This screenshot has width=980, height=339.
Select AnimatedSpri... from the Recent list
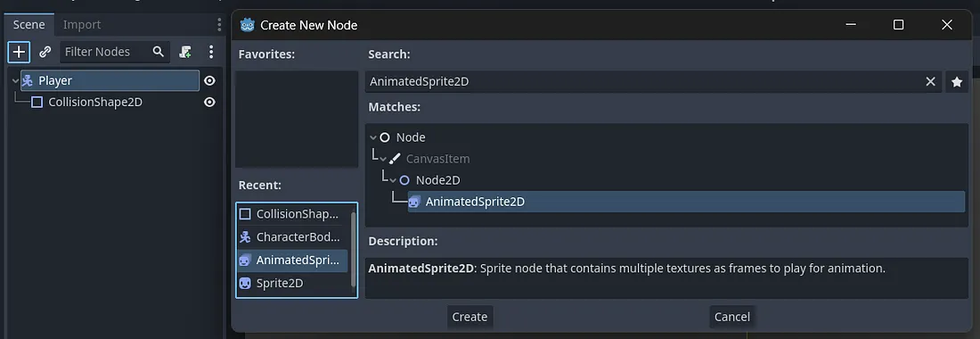point(292,260)
